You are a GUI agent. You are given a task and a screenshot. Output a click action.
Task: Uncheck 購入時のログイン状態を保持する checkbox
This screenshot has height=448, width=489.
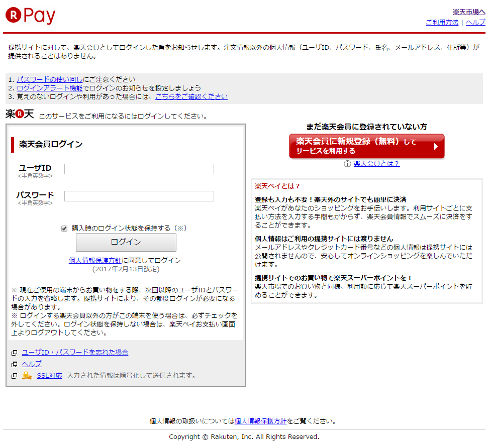(x=64, y=229)
